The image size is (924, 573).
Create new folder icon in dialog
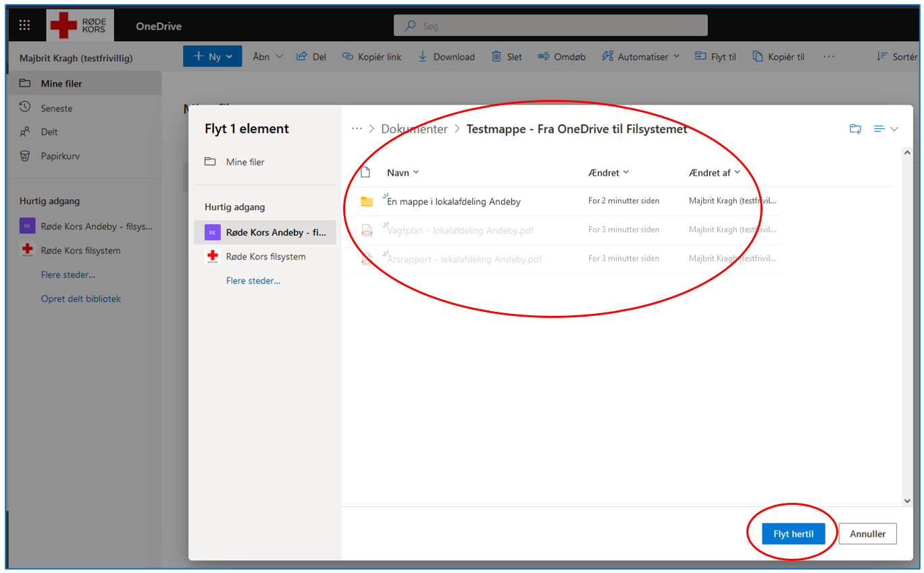pos(855,129)
